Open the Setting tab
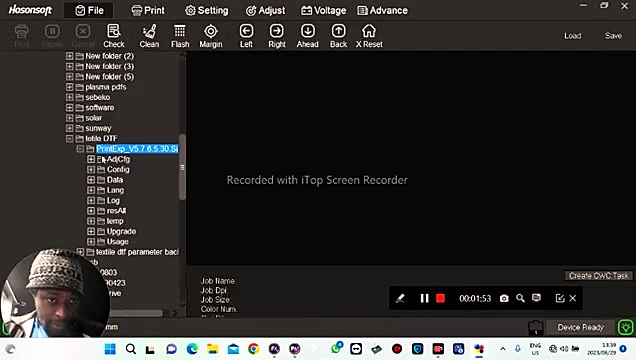The width and height of the screenshot is (636, 360). point(206,11)
